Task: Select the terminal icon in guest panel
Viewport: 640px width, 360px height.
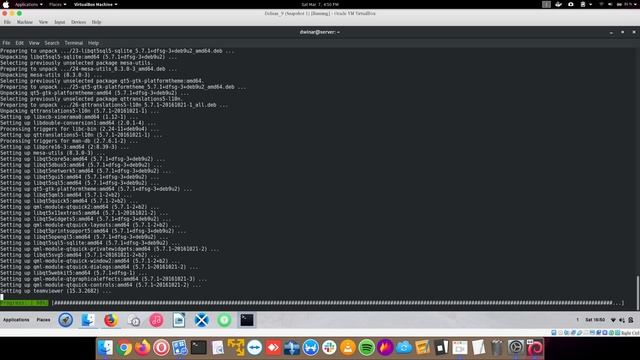Action: pyautogui.click(x=247, y=320)
